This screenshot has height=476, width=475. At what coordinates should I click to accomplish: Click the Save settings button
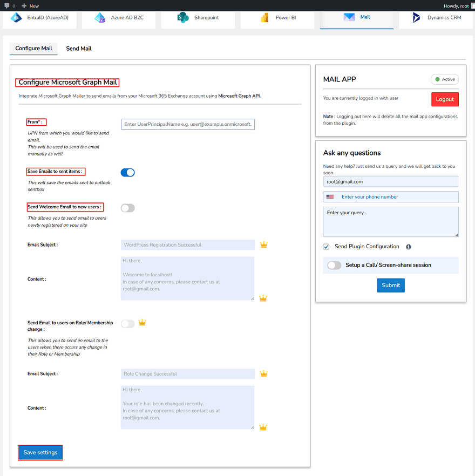pos(40,452)
